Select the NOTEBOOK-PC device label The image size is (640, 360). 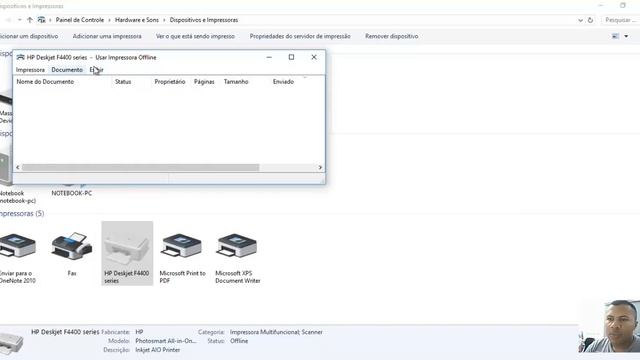pyautogui.click(x=71, y=193)
